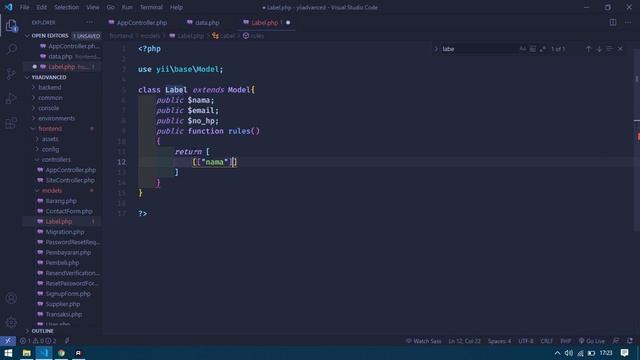Viewport: 640px width, 360px height.
Task: Open the File menu
Action: coord(24,7)
